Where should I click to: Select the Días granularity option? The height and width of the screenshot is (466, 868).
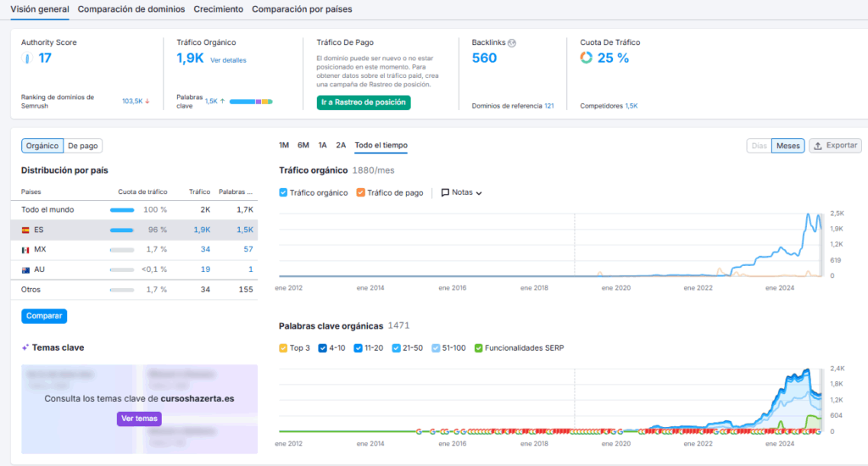[759, 146]
